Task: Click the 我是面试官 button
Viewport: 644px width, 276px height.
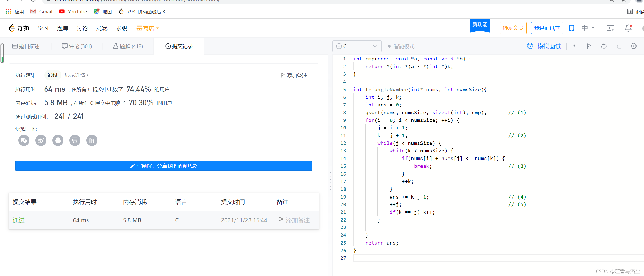Action: click(547, 28)
